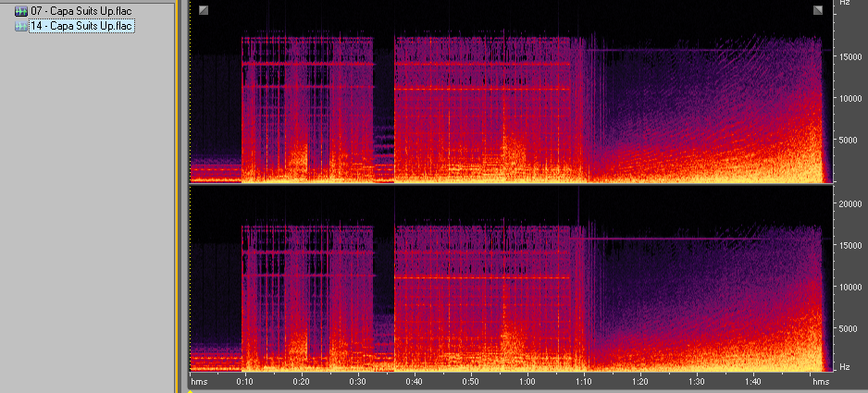This screenshot has height=393, width=868.
Task: Click the hms label after the 1:40 mark
Action: (821, 382)
